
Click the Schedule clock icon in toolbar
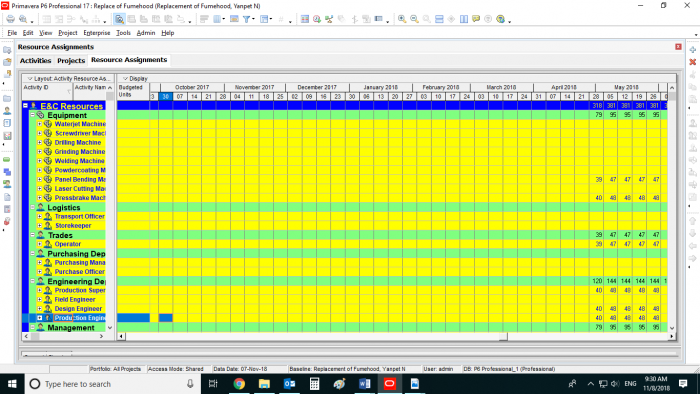click(317, 19)
